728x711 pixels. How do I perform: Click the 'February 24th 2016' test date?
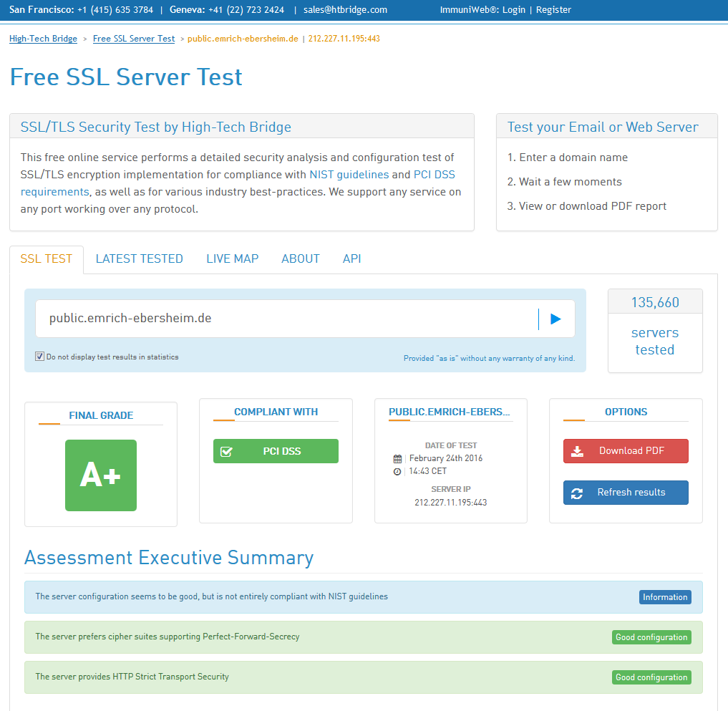pyautogui.click(x=446, y=458)
